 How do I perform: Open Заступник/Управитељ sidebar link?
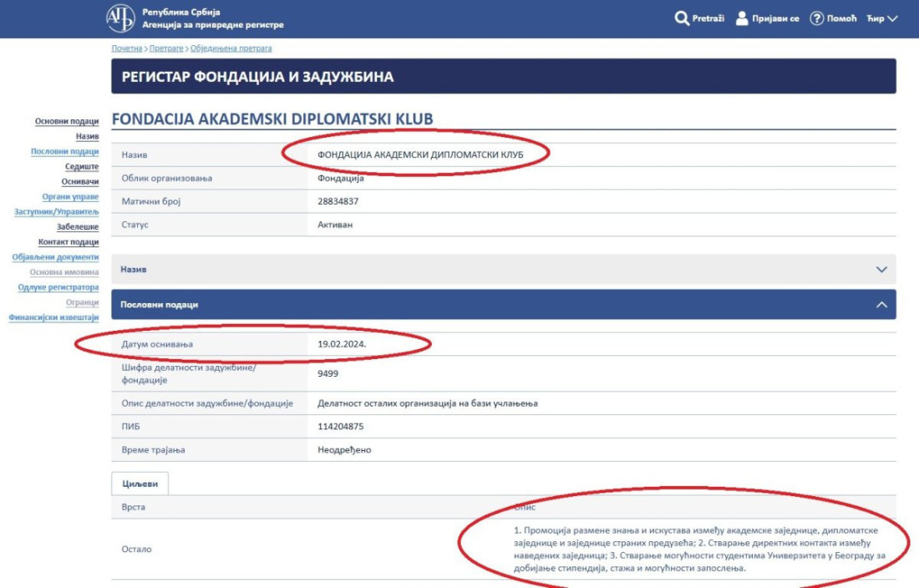[56, 212]
